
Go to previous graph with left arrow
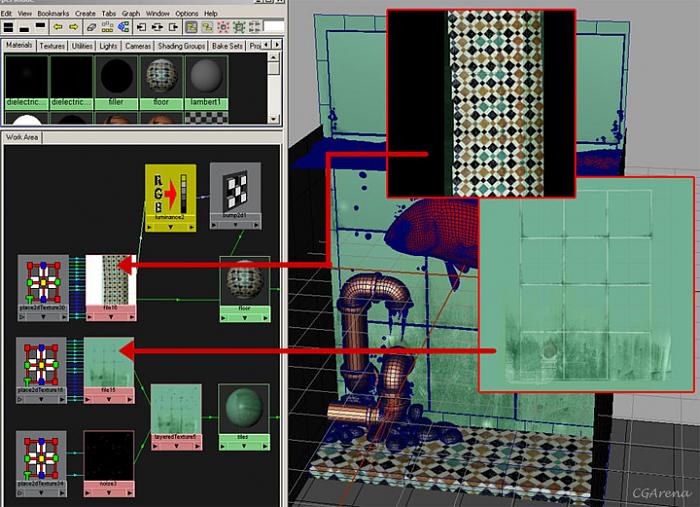click(58, 27)
